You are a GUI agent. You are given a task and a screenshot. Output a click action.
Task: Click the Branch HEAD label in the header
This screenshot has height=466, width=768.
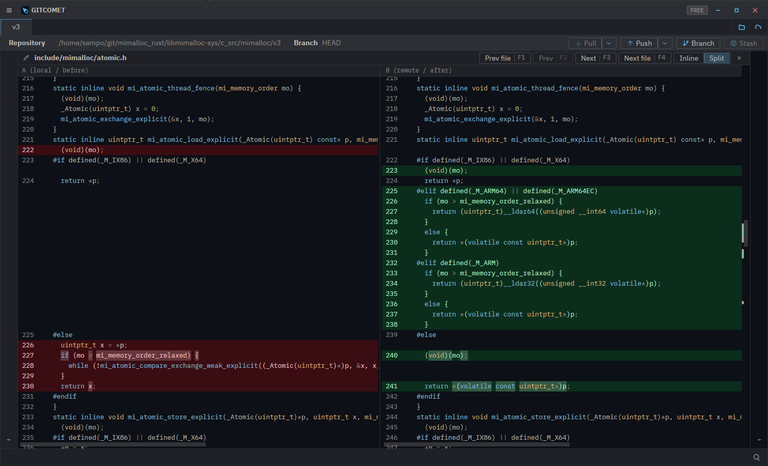[x=317, y=43]
